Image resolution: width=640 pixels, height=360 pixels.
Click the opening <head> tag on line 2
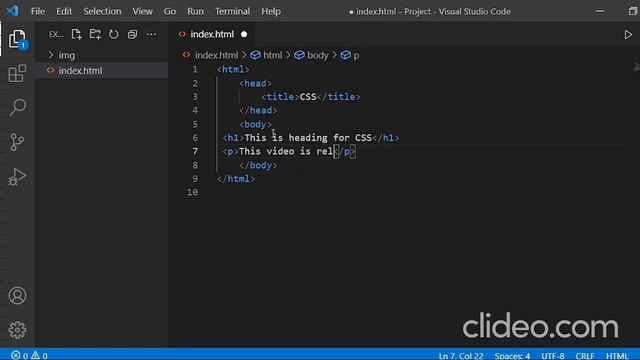click(x=256, y=83)
